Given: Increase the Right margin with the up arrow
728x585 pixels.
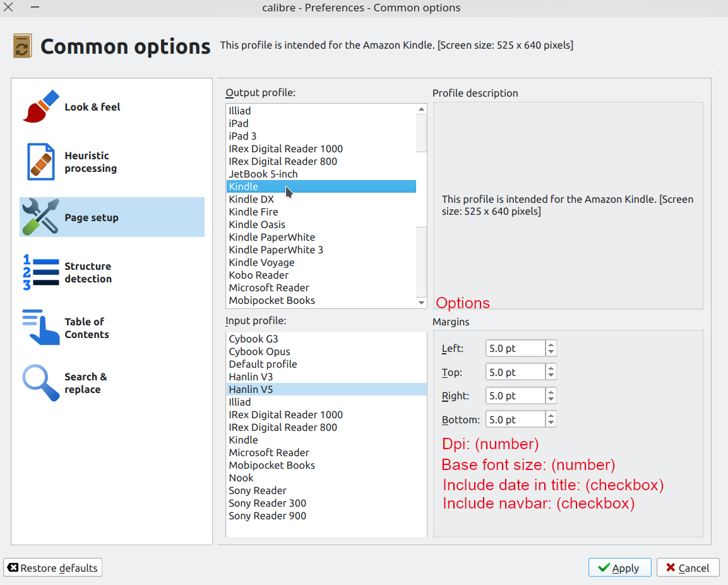Looking at the screenshot, I should tap(551, 392).
